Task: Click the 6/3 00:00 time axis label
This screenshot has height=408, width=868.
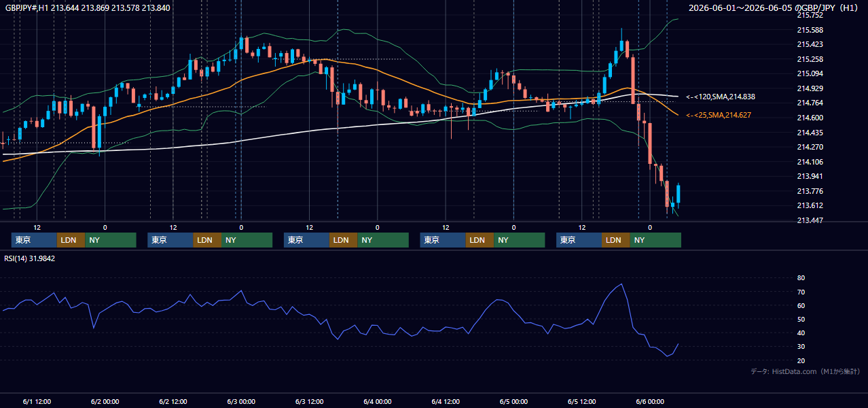Action: (x=241, y=401)
